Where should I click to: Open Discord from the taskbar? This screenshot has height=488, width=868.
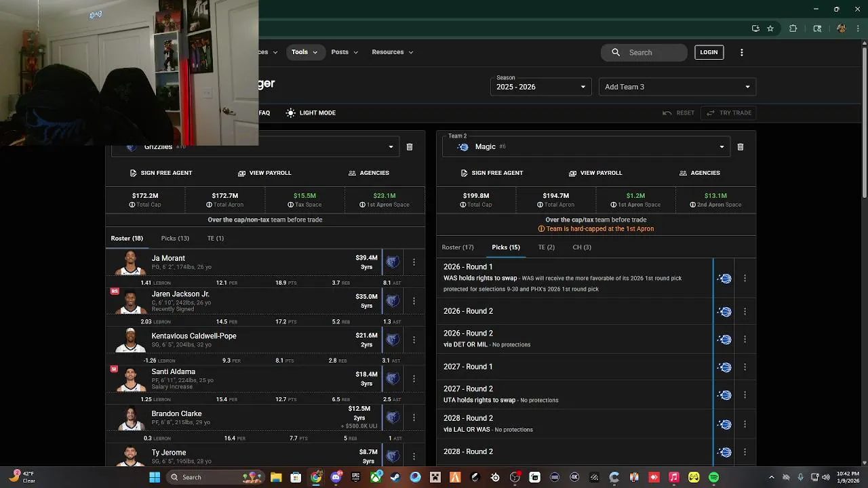click(336, 477)
